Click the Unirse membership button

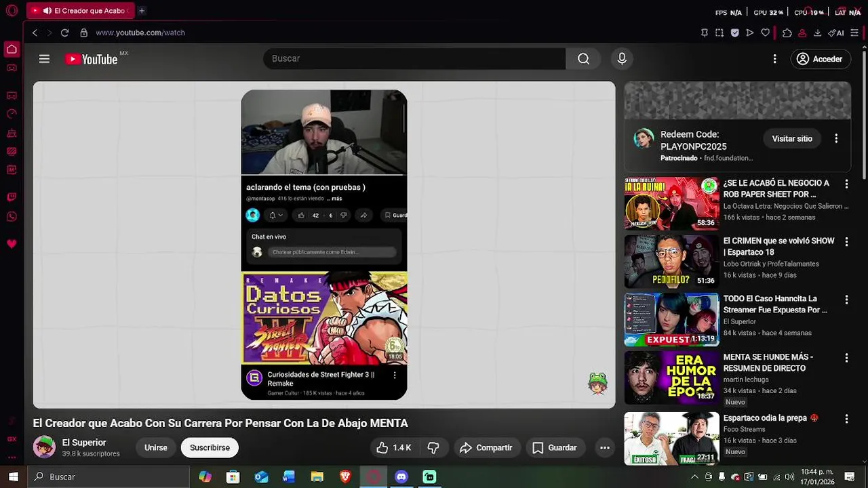pos(155,447)
